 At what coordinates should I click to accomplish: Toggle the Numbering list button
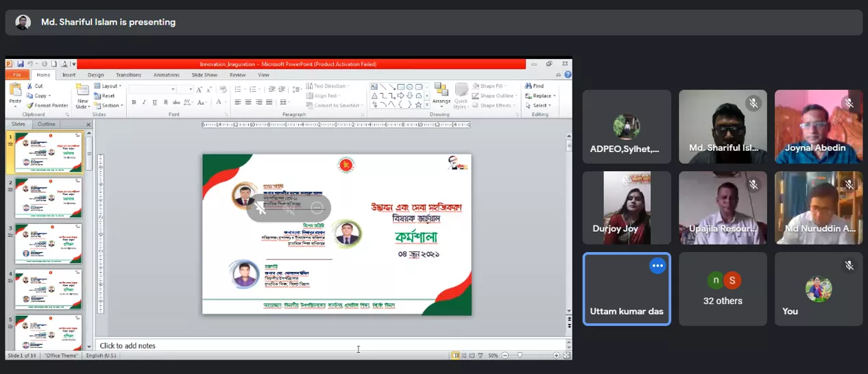coord(252,90)
